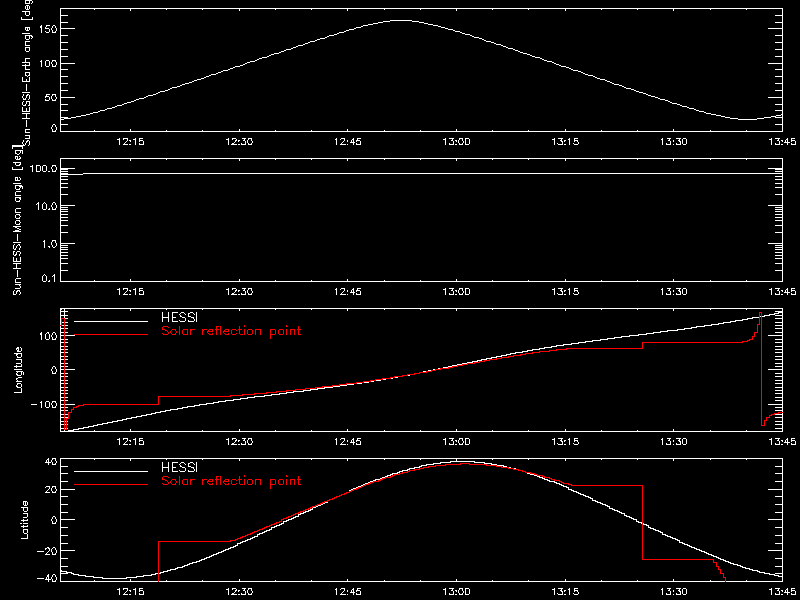Click the Longitude y-axis label
The image size is (800, 600).
pyautogui.click(x=18, y=370)
